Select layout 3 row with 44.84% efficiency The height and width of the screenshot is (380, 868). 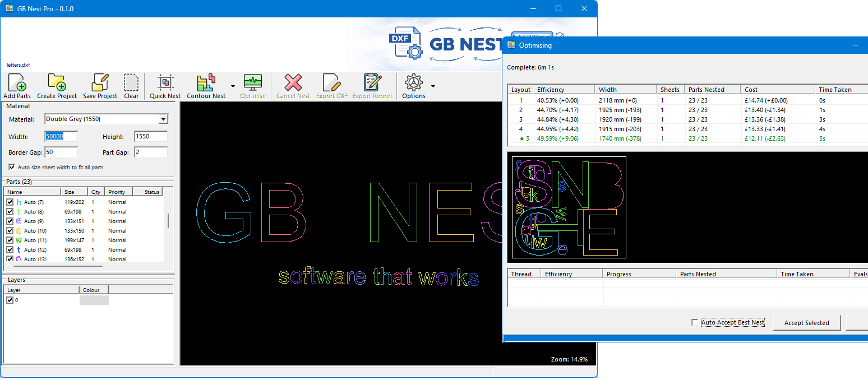[x=688, y=119]
